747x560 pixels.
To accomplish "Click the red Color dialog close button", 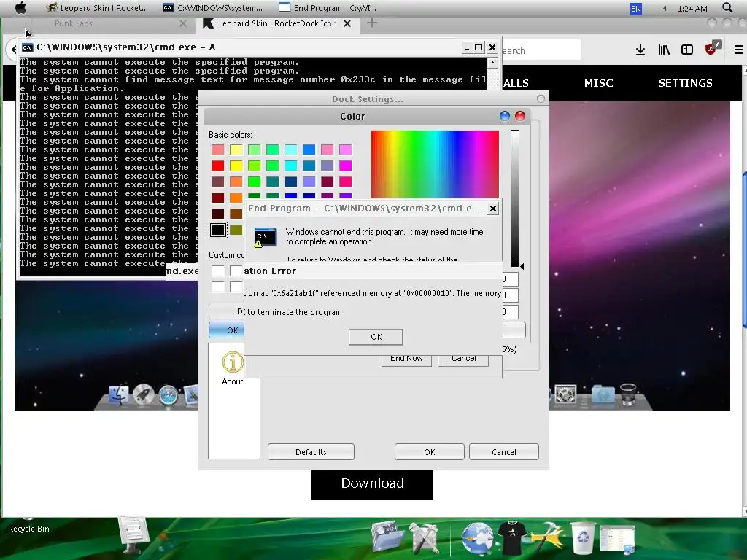I will tap(519, 116).
